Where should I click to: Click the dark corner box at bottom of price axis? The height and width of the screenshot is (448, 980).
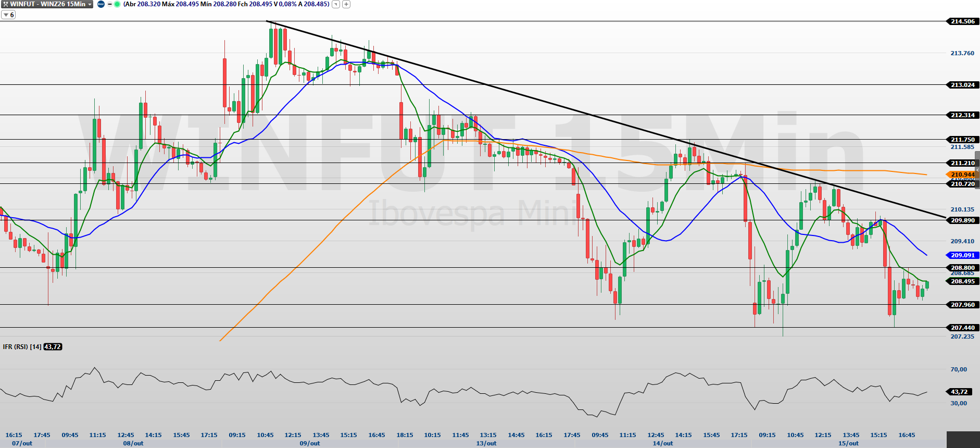pos(963,440)
